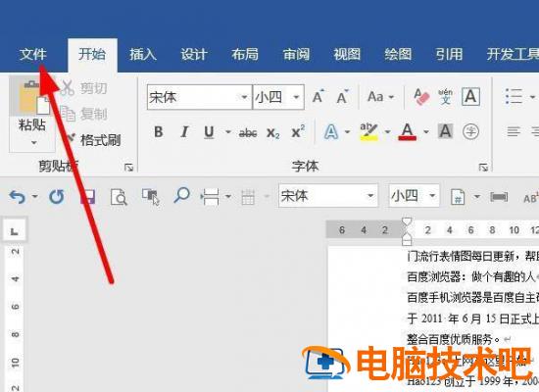The image size is (539, 392).
Task: Open the 设计 ribbon tab
Action: [x=194, y=54]
